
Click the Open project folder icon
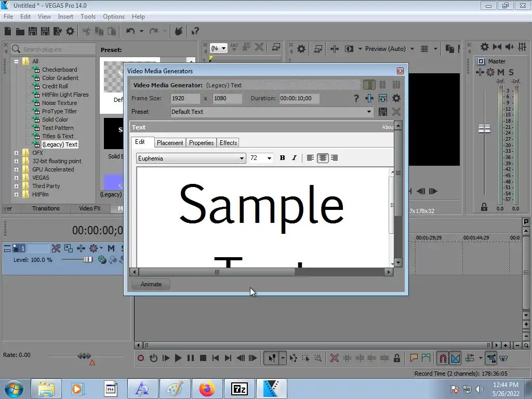coord(20,32)
